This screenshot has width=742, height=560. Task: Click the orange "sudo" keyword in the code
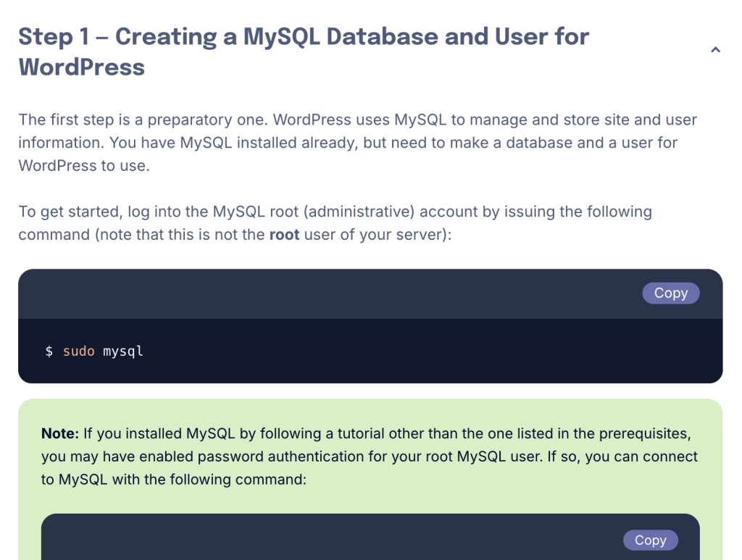coord(79,351)
